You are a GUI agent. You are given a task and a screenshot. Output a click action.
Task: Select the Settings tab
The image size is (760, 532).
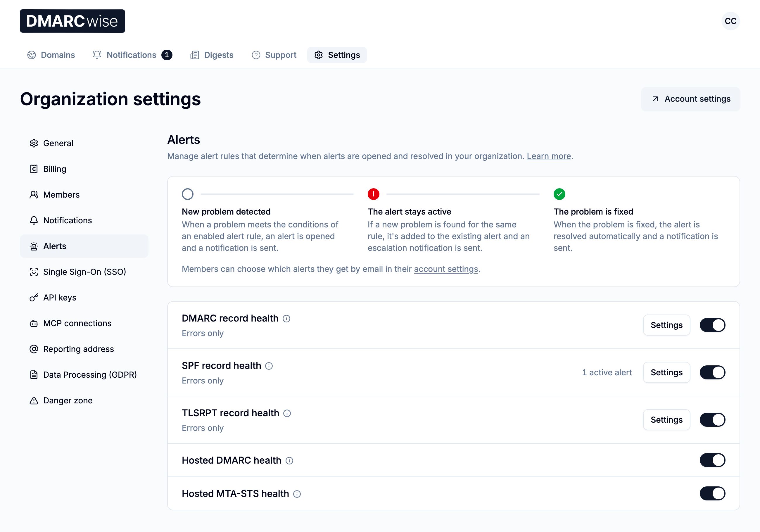pos(337,55)
